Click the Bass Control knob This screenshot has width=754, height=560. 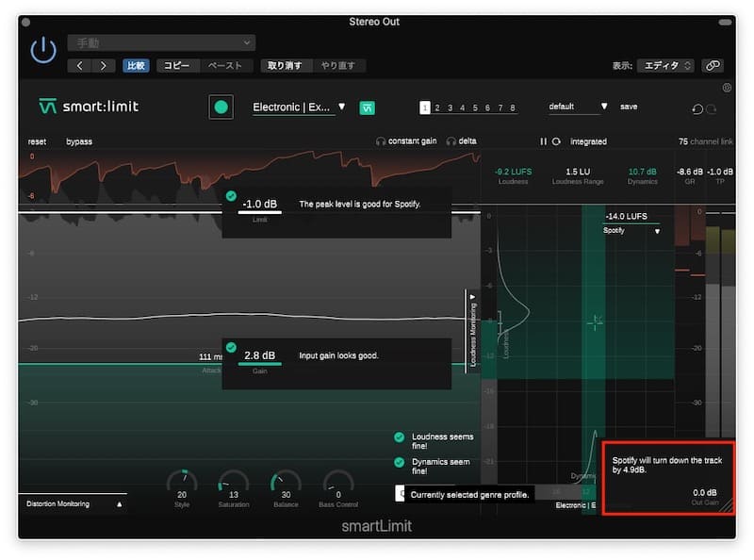click(x=338, y=483)
